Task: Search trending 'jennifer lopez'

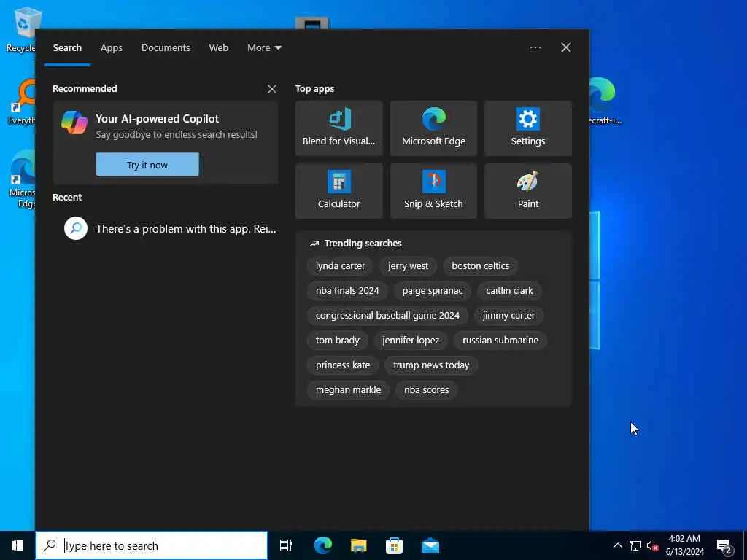Action: coord(411,340)
